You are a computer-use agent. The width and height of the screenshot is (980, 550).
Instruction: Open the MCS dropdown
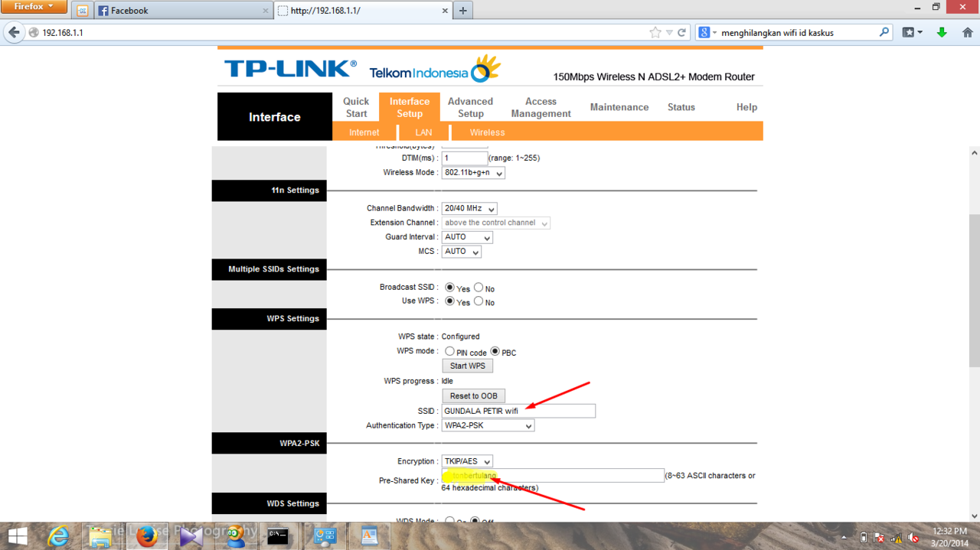click(462, 252)
